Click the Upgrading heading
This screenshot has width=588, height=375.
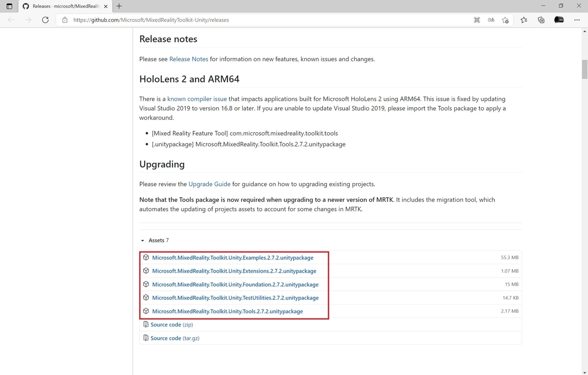coord(162,164)
